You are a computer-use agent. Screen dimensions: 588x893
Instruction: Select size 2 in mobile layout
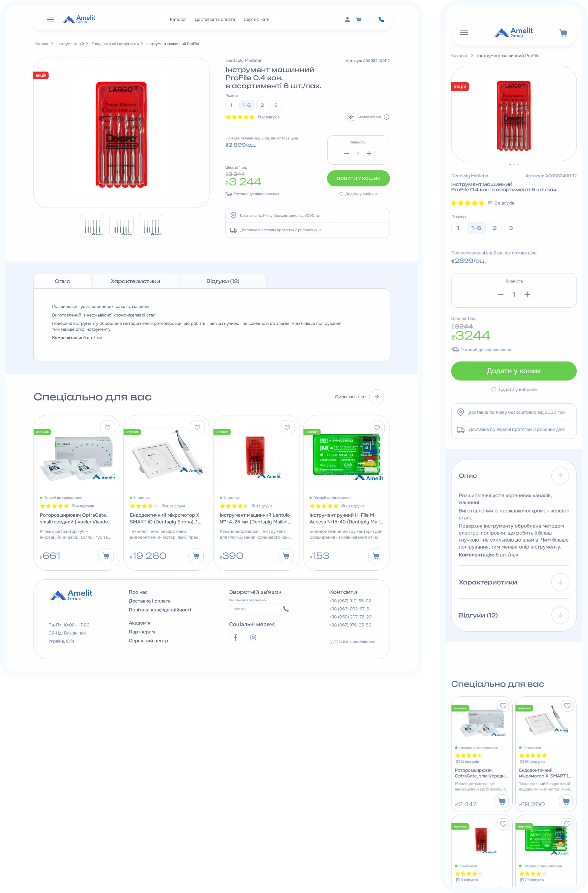click(x=495, y=228)
